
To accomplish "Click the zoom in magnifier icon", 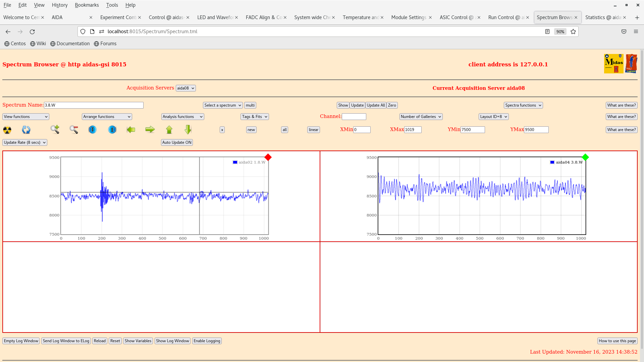I will coord(55,130).
